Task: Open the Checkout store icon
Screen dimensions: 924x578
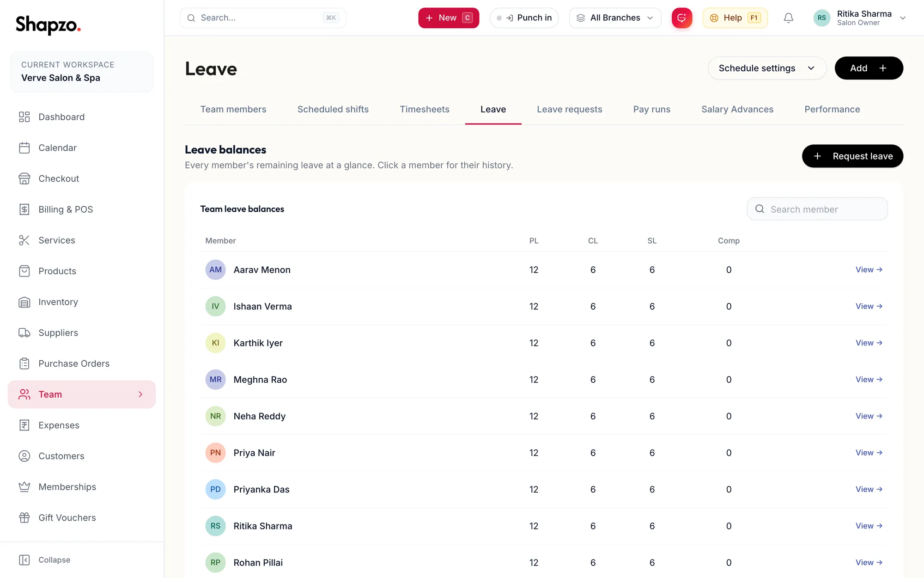Action: pos(24,178)
